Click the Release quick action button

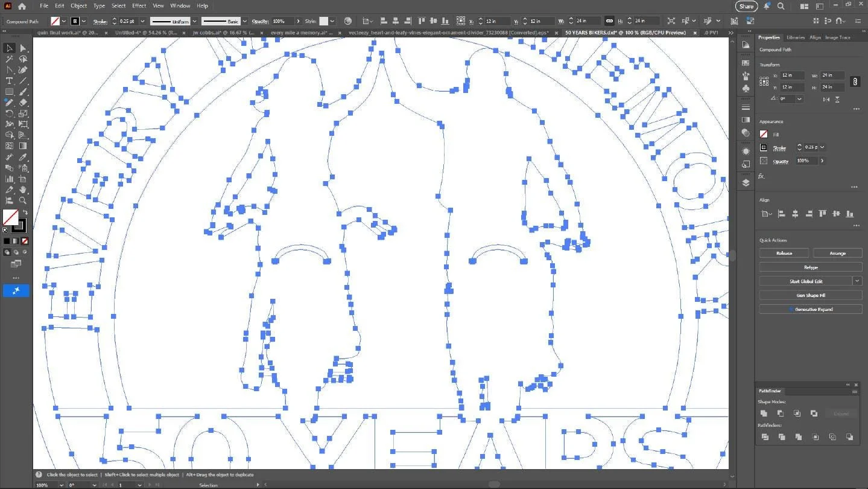[x=784, y=253]
